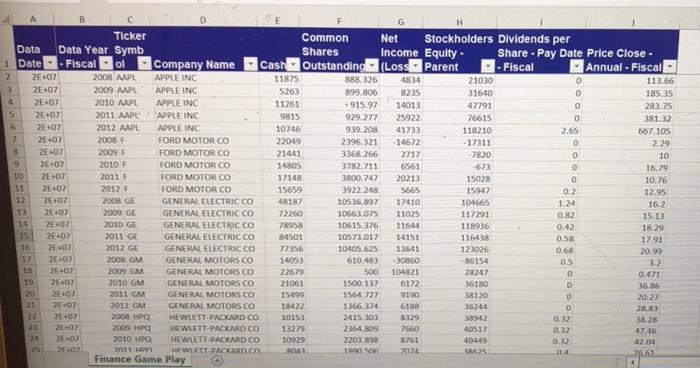The image size is (700, 368).
Task: Select the Company Name header cell
Action: (204, 50)
